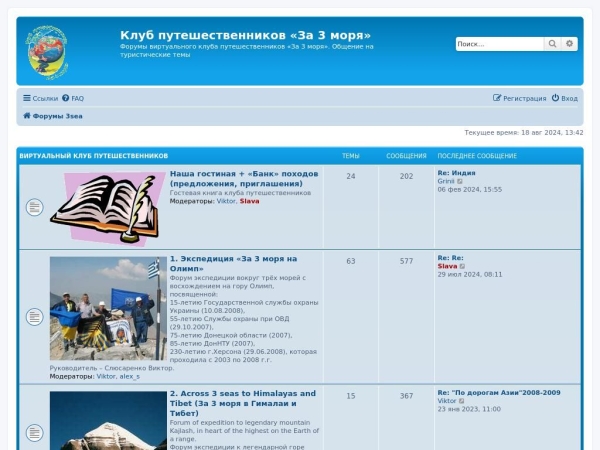The height and width of the screenshot is (450, 600).
Task: Open forum Across 3 seas to Himalayas and Tibet
Action: coord(243,403)
